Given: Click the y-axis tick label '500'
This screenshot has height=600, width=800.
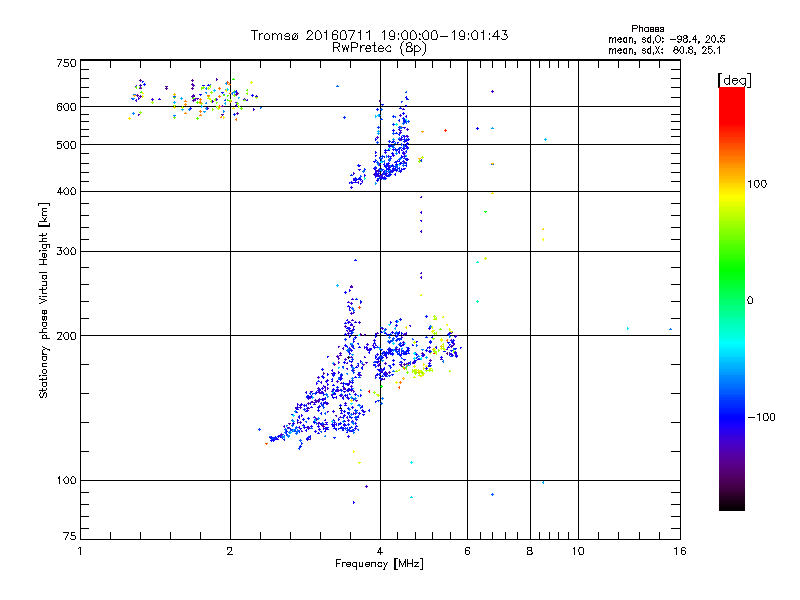Looking at the screenshot, I should point(66,145).
